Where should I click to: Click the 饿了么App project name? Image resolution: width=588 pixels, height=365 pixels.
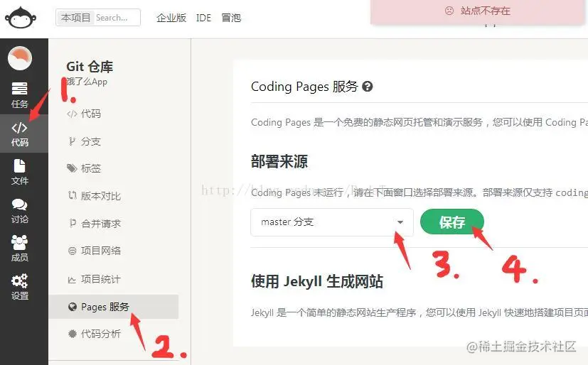pos(87,82)
